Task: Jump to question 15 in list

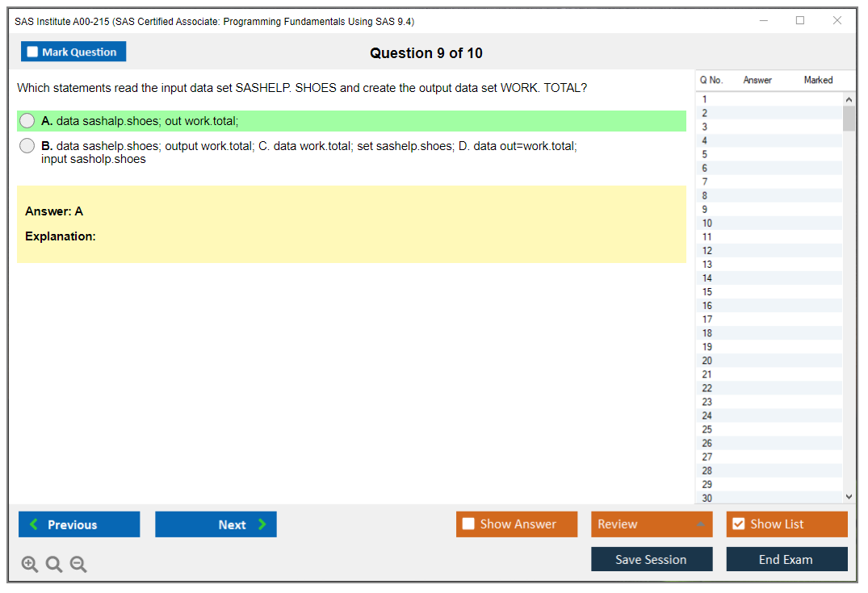Action: pyautogui.click(x=707, y=292)
